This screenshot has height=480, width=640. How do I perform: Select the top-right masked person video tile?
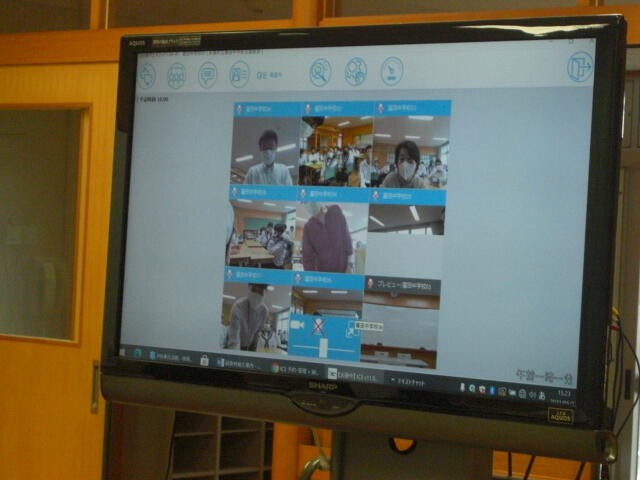click(410, 150)
